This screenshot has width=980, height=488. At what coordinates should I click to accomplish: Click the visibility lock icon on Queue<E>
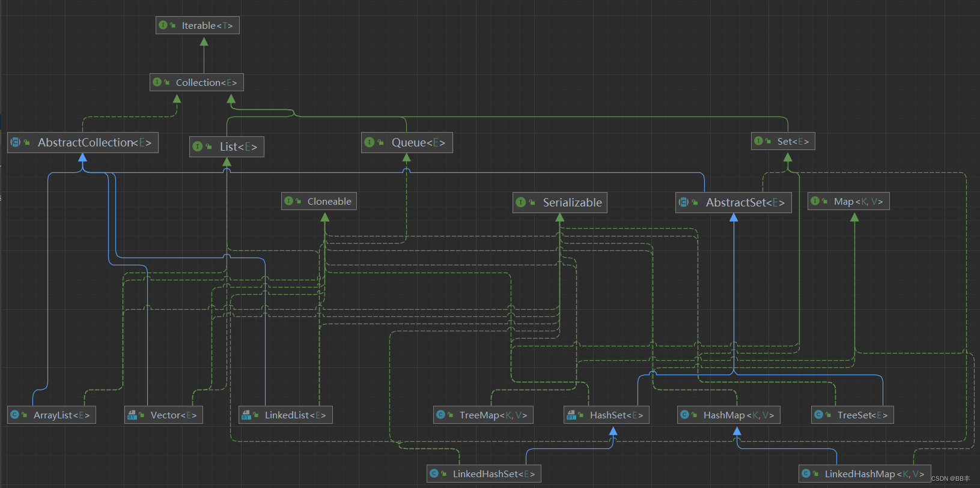click(380, 142)
